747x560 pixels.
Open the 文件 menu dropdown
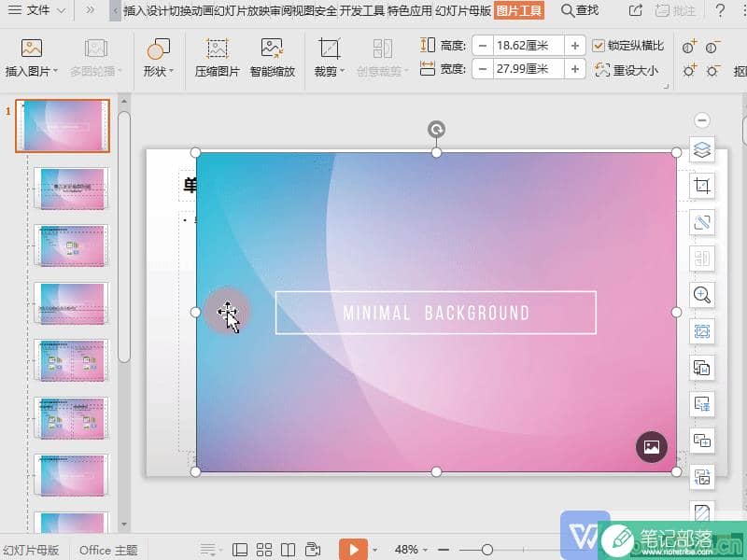click(35, 10)
